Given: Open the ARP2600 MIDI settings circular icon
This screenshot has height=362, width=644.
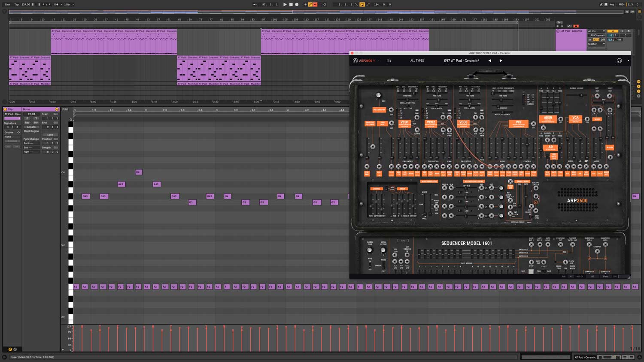Looking at the screenshot, I should pos(619,61).
